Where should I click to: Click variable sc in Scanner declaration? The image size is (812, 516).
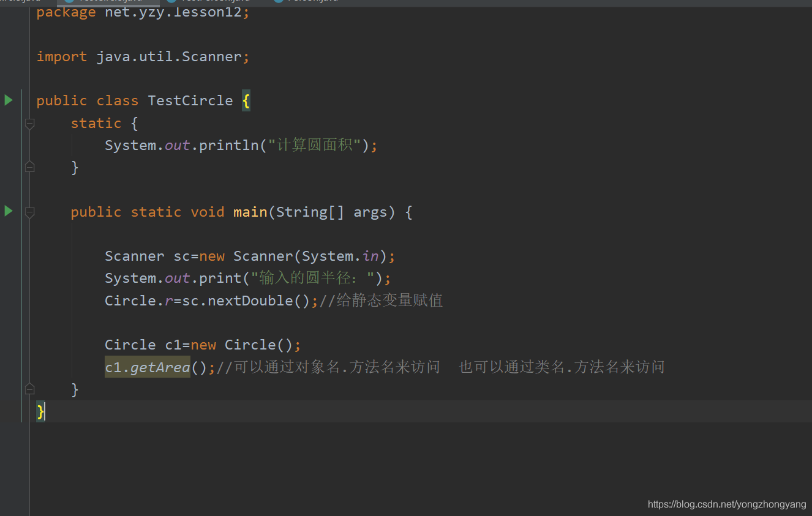[x=182, y=256]
